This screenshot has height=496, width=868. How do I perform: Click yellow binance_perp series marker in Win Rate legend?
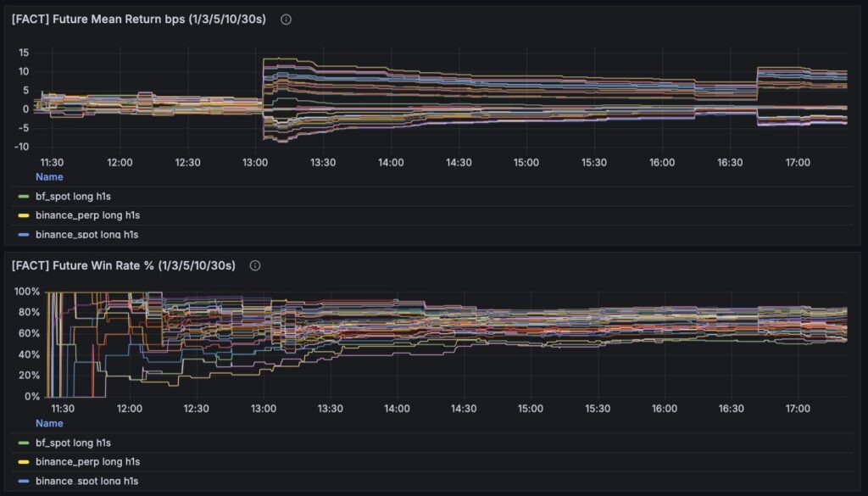23,461
